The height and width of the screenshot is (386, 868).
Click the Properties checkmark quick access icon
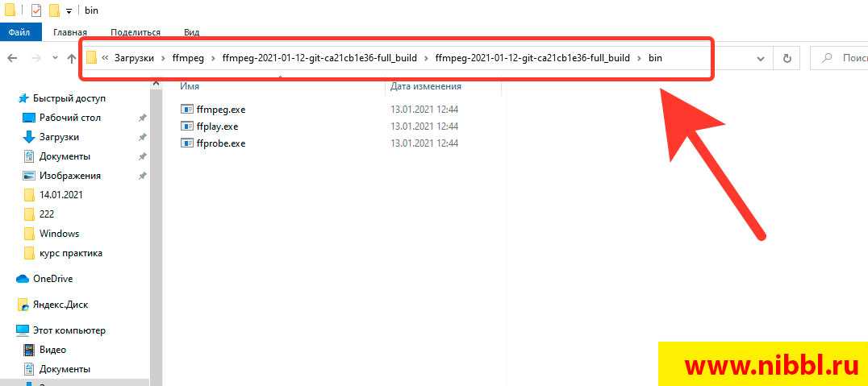coord(36,10)
